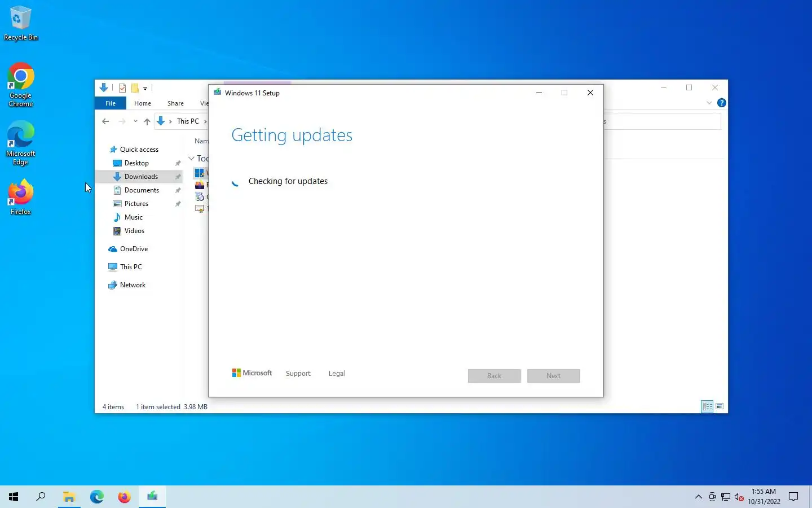Launch Firefox from the taskbar
This screenshot has width=812, height=508.
tap(124, 497)
